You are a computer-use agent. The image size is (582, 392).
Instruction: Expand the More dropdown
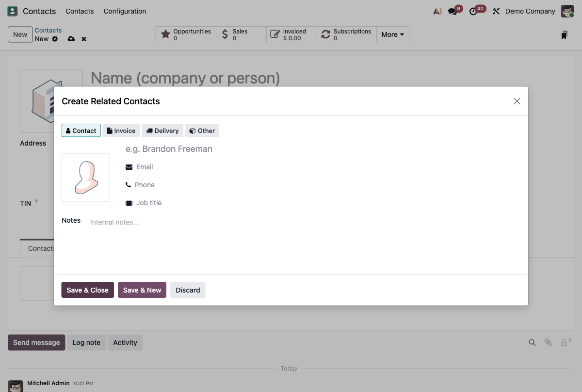pos(393,34)
